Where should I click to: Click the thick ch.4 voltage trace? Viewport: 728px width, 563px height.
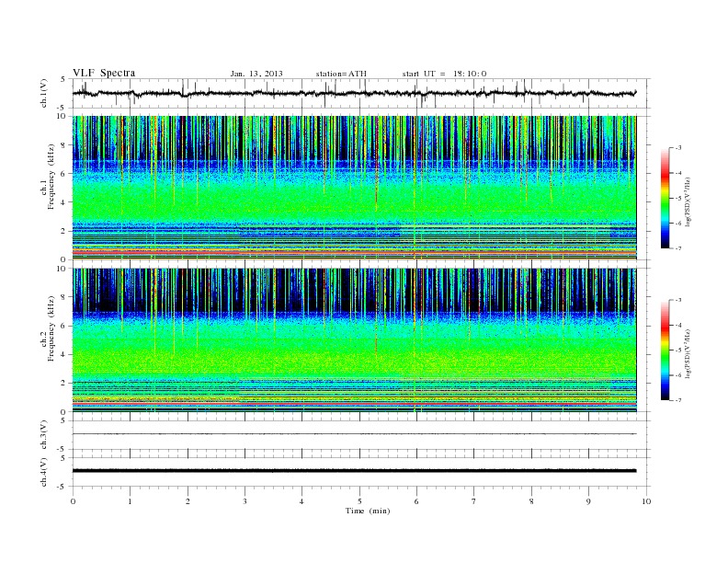pyautogui.click(x=354, y=471)
